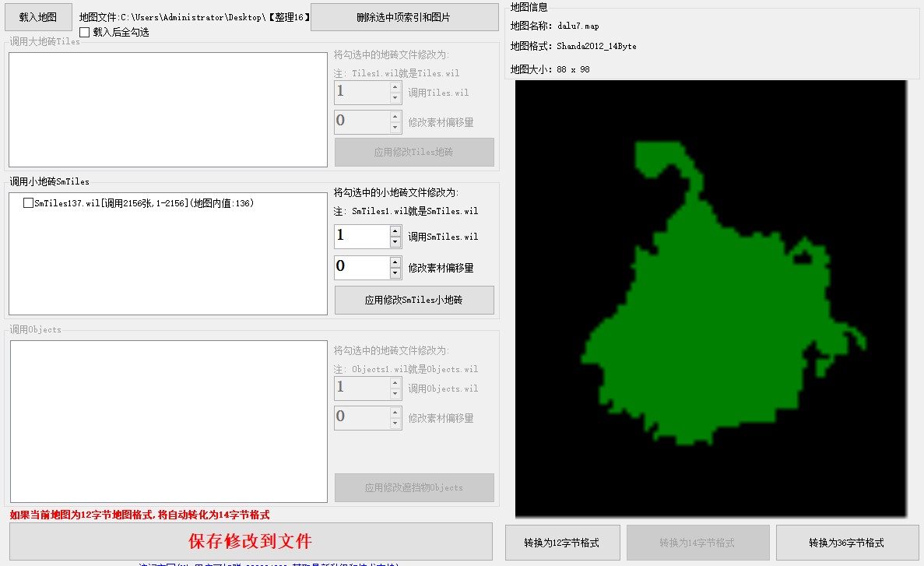Screen dimensions: 924x566
Task: Click the 转换为14字节格式 button
Action: coord(697,543)
